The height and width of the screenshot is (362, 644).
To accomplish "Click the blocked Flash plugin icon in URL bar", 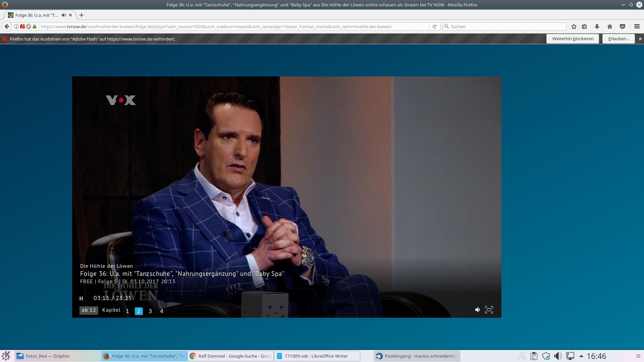I will point(22,26).
